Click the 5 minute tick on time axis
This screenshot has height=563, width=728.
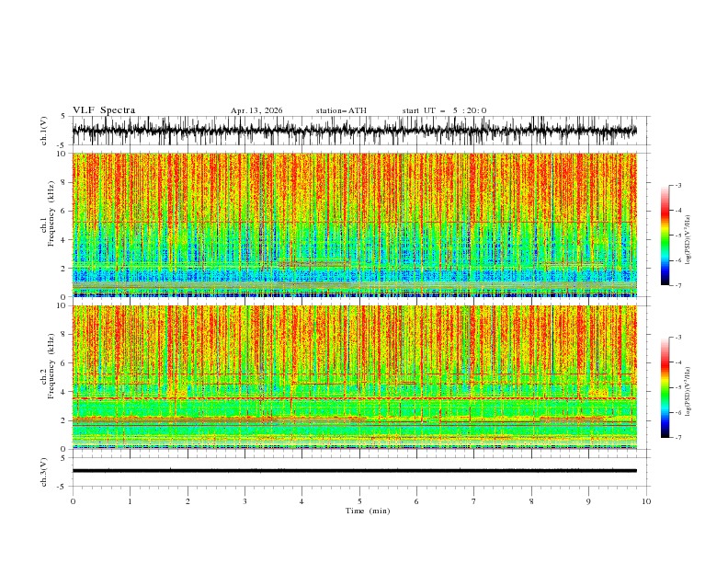coord(359,501)
